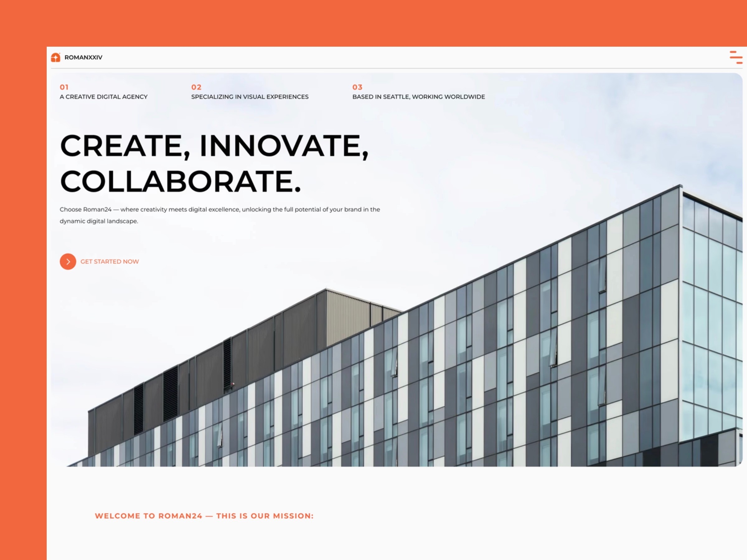Select the navigation menu lines icon
Screen dimensions: 747x560
click(735, 57)
